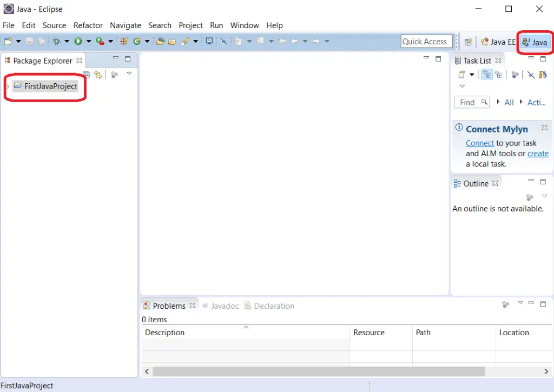Switch to the Java EE perspective
Viewport: 554px width, 392px height.
pos(498,42)
